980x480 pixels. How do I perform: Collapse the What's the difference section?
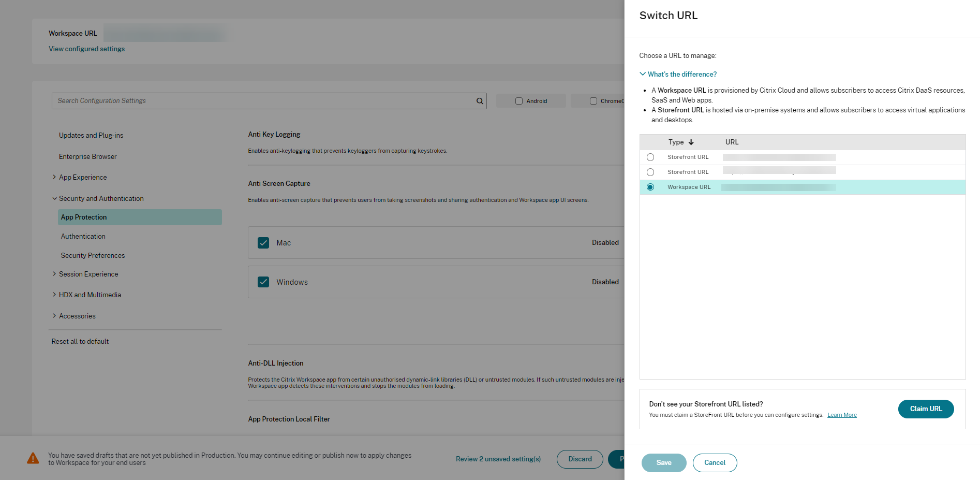click(643, 74)
